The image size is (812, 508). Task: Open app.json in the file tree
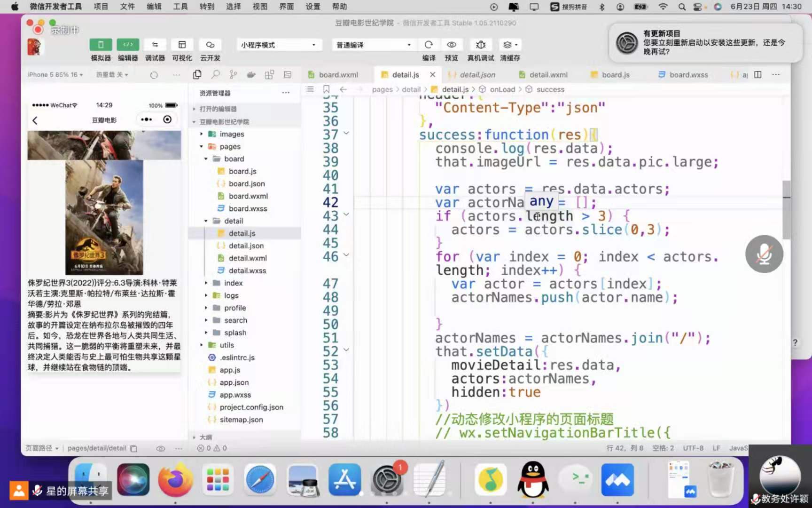(234, 382)
